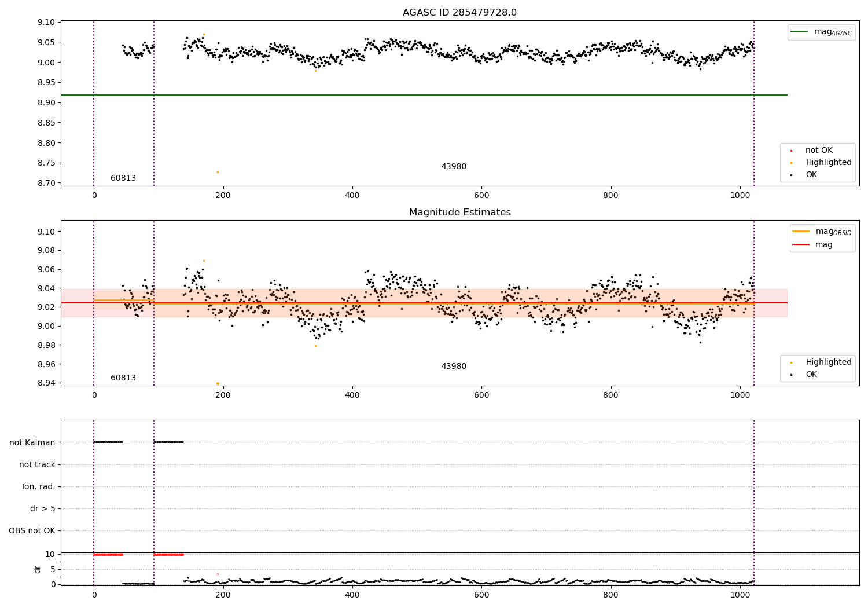
Task: Click the 8.95 y-axis tick label
Action: [46, 83]
